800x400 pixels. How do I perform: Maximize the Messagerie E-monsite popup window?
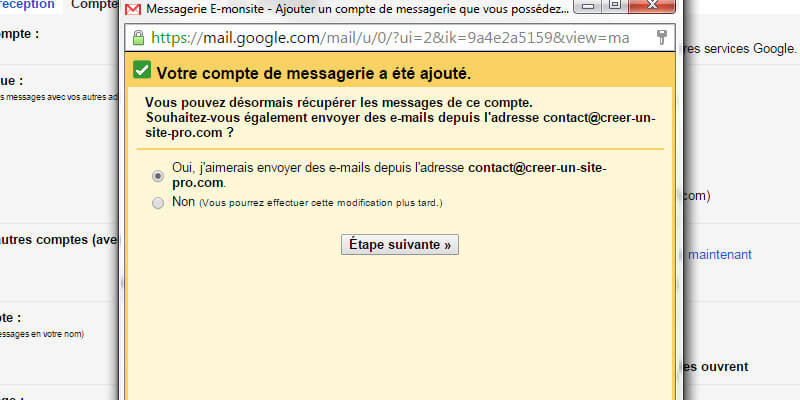[616, 5]
